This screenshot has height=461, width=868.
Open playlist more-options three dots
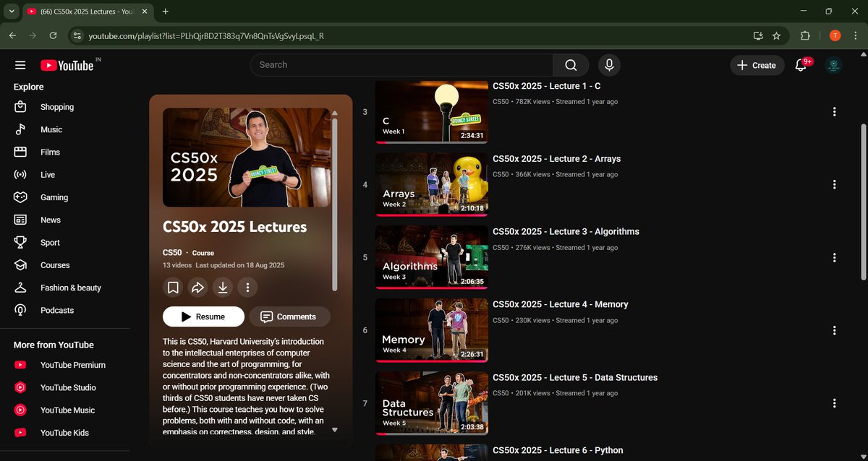coord(247,288)
